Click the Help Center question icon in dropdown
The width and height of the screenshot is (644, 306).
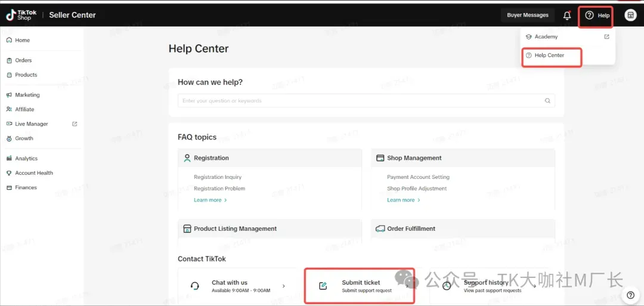[529, 55]
